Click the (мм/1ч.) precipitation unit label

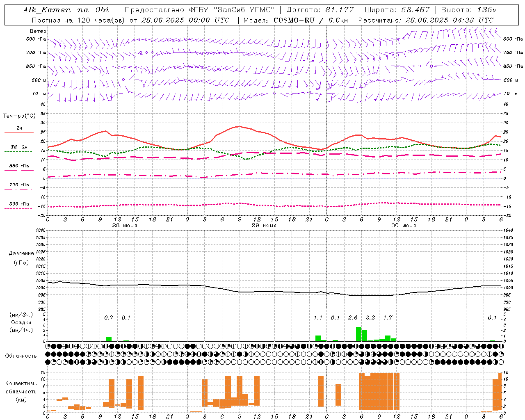(x=21, y=330)
